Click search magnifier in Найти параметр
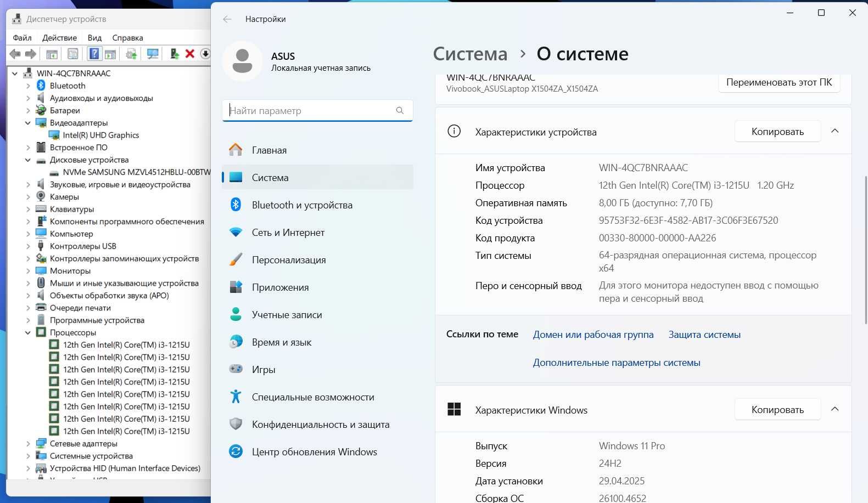 point(400,110)
